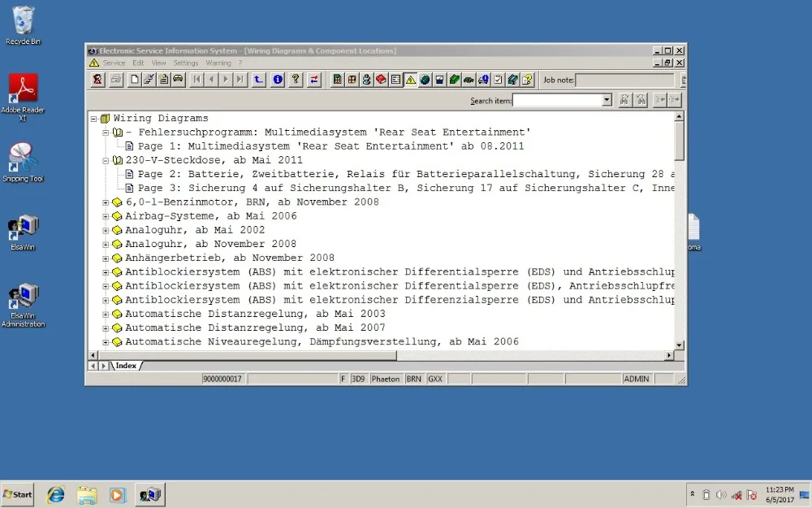The height and width of the screenshot is (508, 812).
Task: Click the yellow question mark help icon
Action: [x=296, y=80]
